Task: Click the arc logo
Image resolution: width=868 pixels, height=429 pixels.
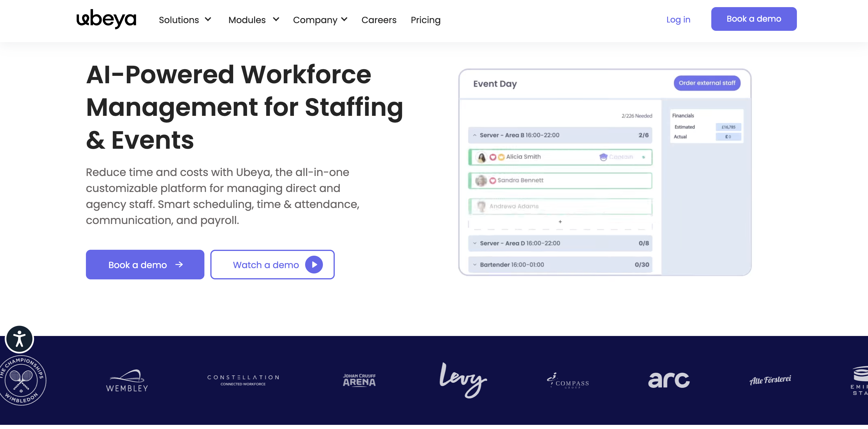Action: [x=669, y=380]
